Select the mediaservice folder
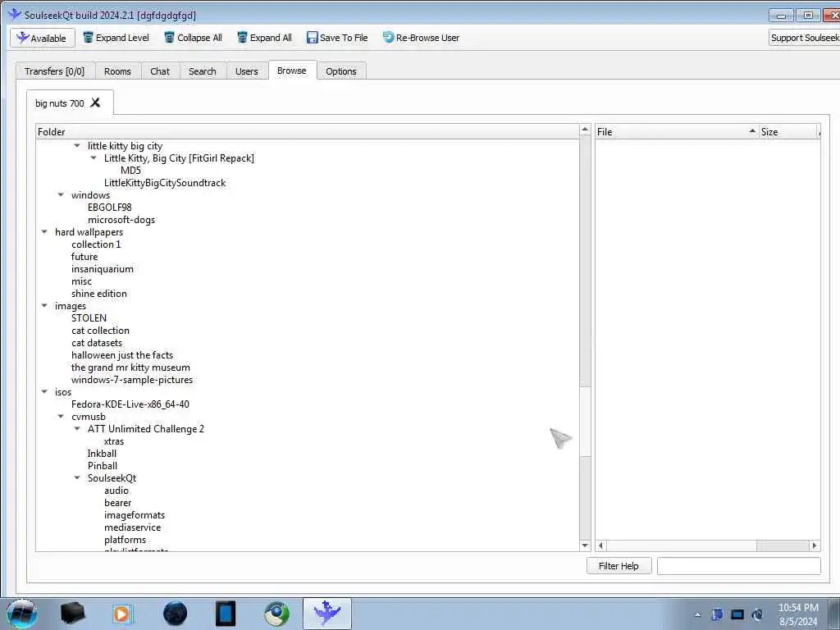 point(132,527)
